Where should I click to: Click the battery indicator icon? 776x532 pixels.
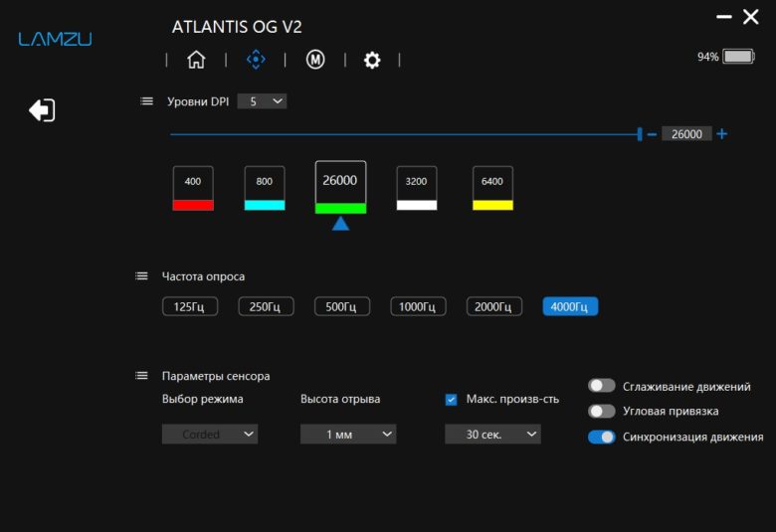coord(738,57)
